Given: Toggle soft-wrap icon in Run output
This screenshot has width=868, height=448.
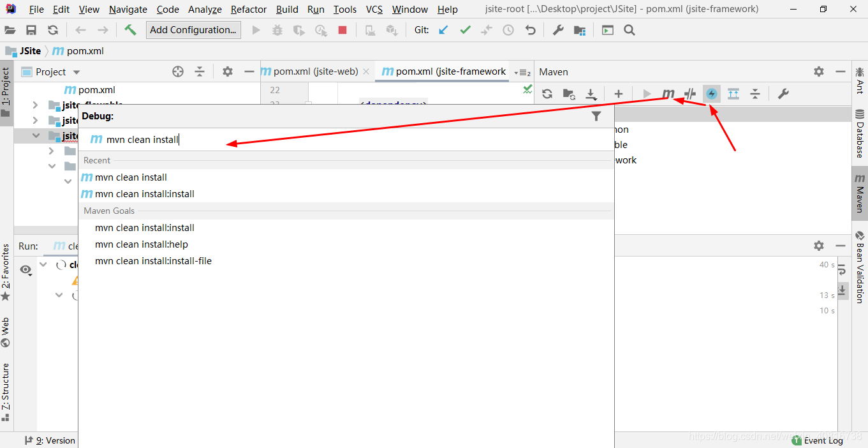Looking at the screenshot, I should [x=842, y=269].
